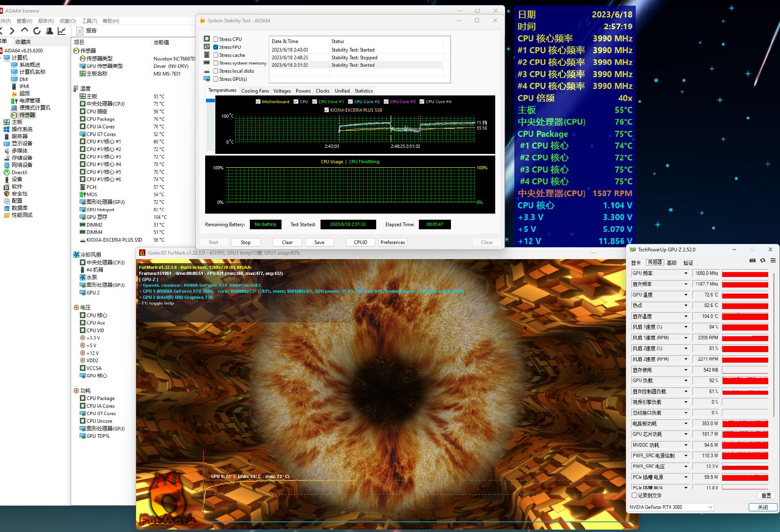The image size is (780, 532).
Task: Click the 报告 report icon in toolbar
Action: point(80,31)
